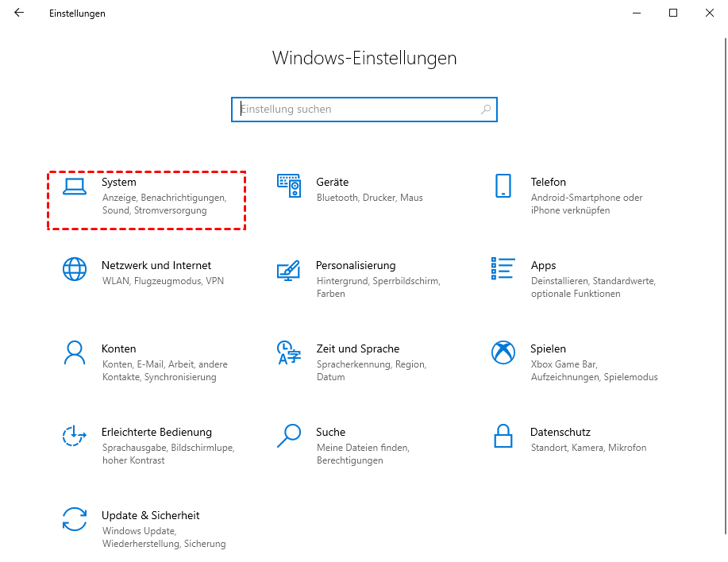728x562 pixels.
Task: Open the 'Geräte' category title
Action: [x=333, y=182]
